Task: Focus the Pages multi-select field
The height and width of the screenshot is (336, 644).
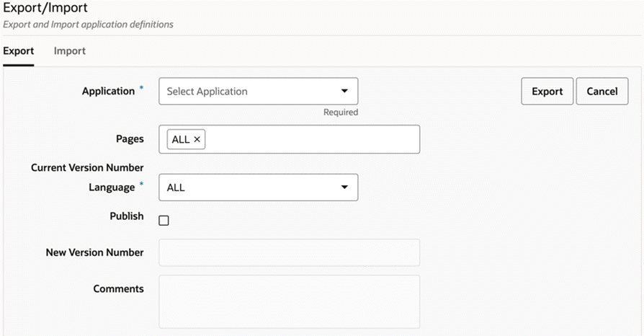Action: click(x=310, y=140)
